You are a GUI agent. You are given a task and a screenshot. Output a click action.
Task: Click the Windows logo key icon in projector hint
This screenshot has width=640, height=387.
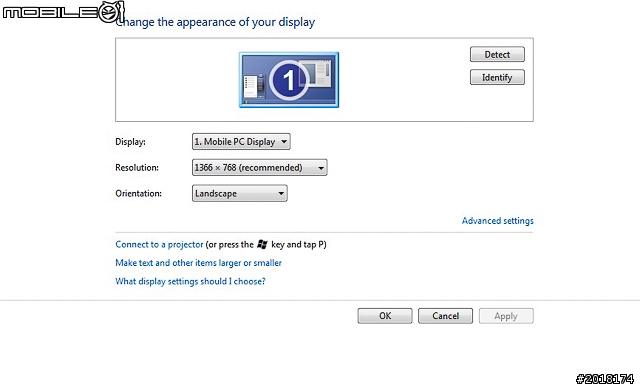pyautogui.click(x=262, y=245)
